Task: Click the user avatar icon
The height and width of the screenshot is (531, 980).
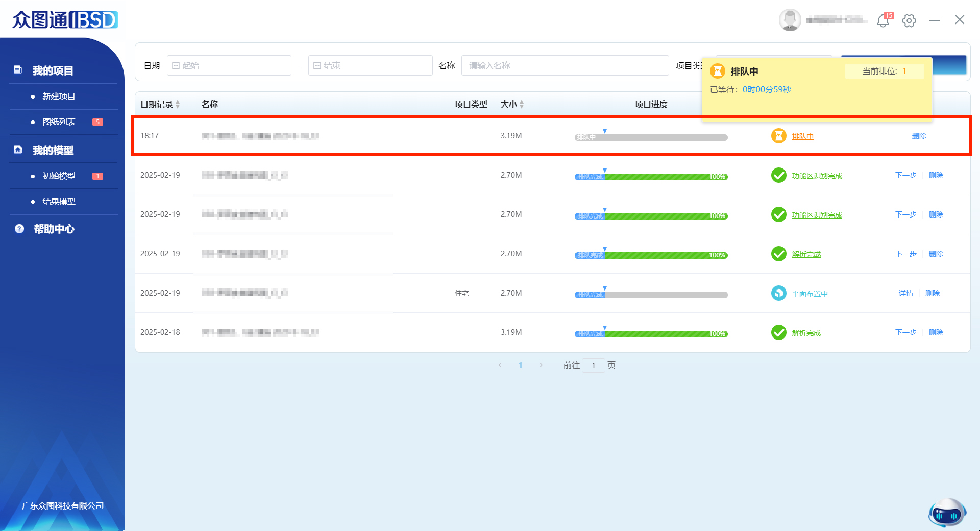Action: 790,20
